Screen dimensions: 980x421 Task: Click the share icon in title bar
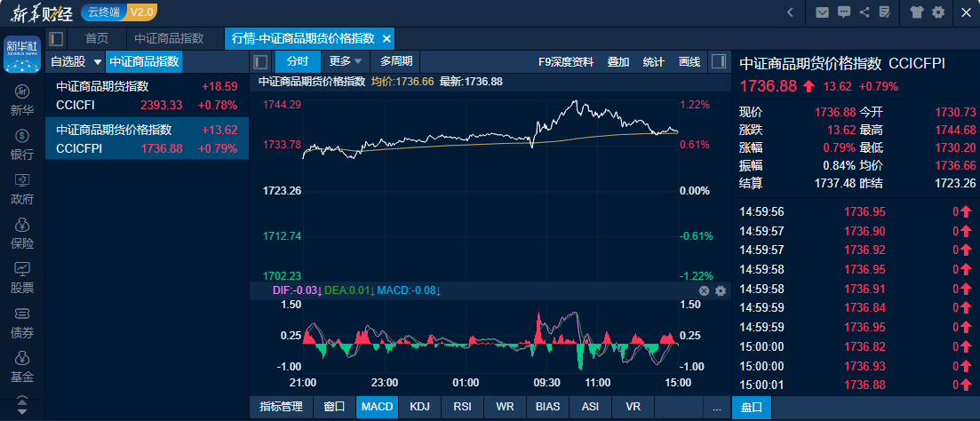pos(864,12)
